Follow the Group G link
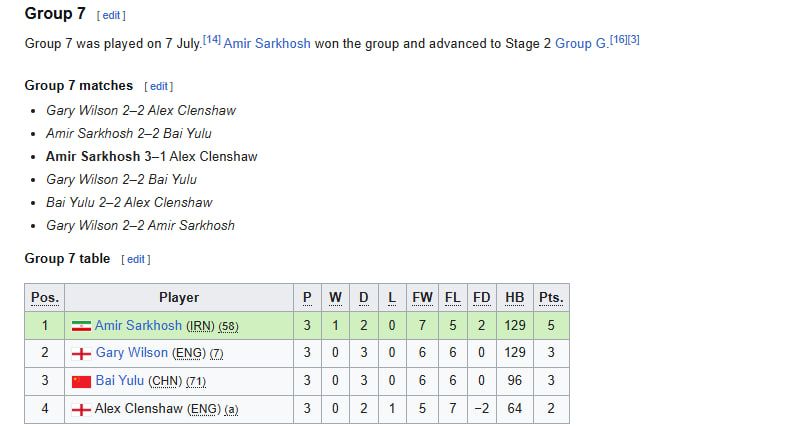 (581, 43)
